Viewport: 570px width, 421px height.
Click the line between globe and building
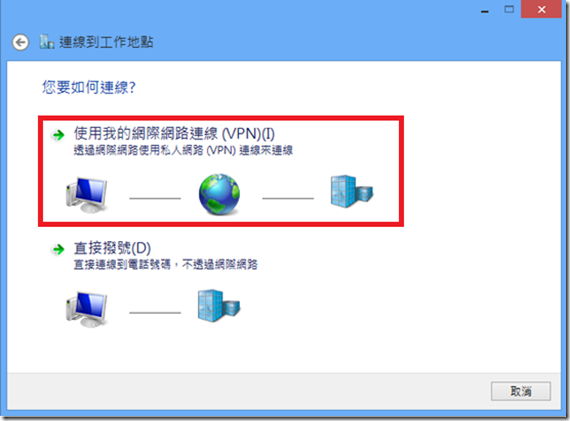[288, 199]
